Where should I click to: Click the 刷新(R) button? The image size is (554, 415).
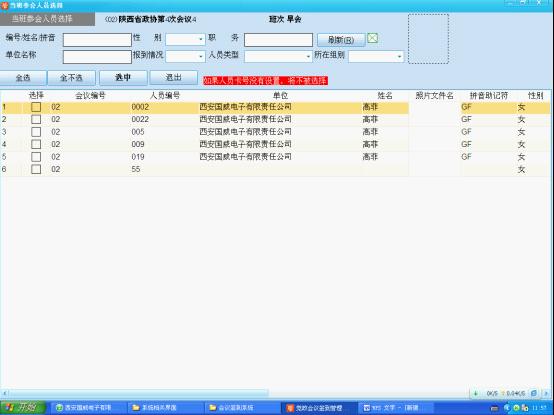[x=341, y=40]
